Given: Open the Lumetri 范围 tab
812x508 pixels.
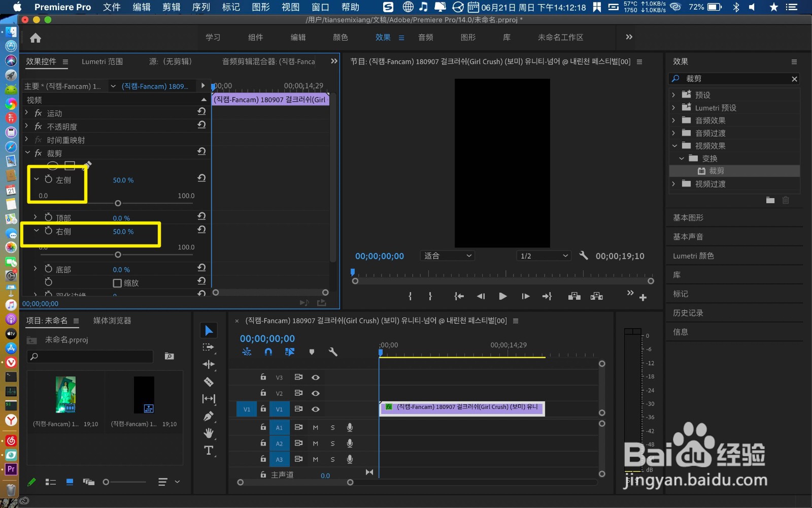Looking at the screenshot, I should click(103, 61).
